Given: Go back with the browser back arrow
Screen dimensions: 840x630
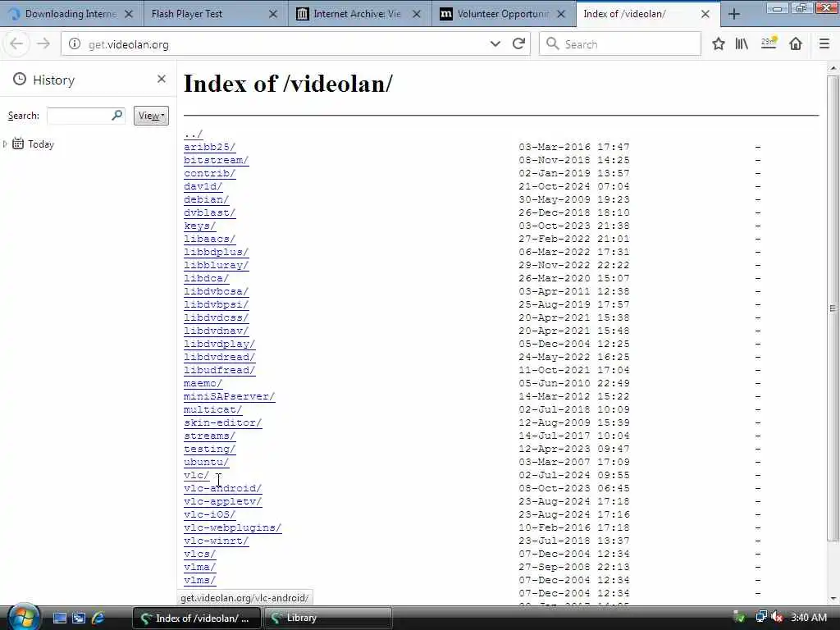Looking at the screenshot, I should coord(16,44).
